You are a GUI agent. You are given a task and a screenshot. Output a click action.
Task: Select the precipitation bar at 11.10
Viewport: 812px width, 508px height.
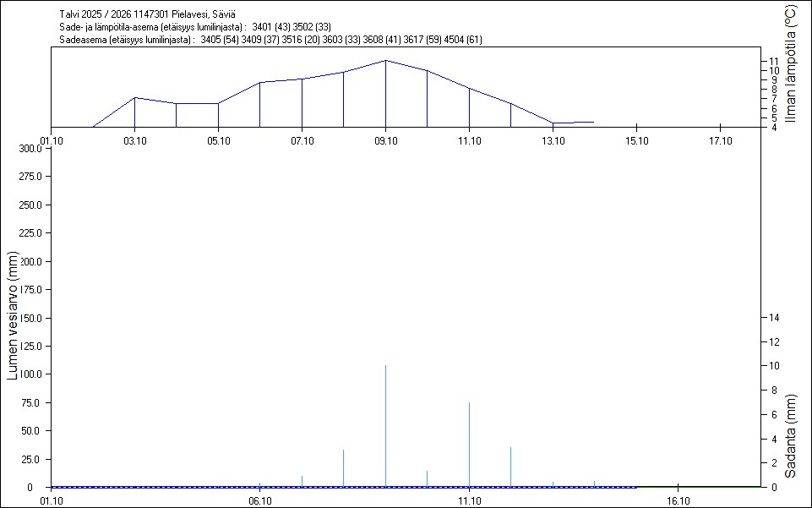coord(470,444)
